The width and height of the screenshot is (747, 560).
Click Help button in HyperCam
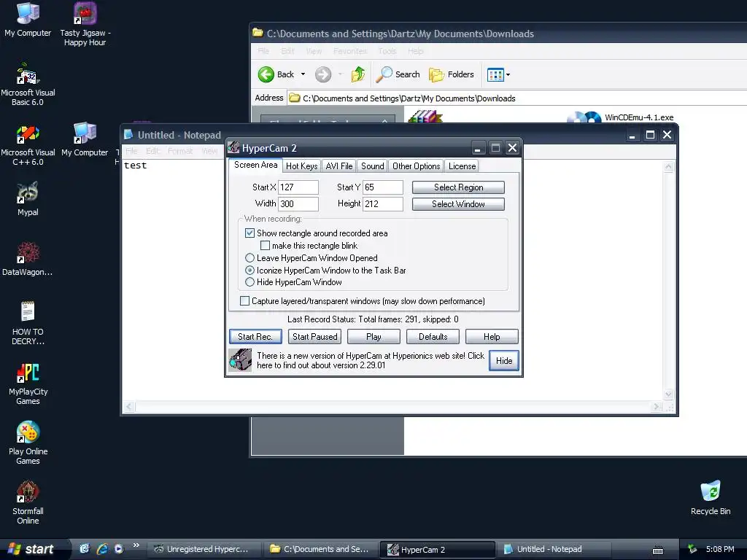[492, 337]
